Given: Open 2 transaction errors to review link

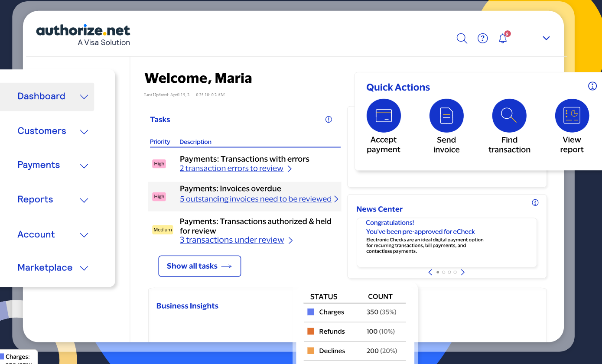Looking at the screenshot, I should [231, 169].
